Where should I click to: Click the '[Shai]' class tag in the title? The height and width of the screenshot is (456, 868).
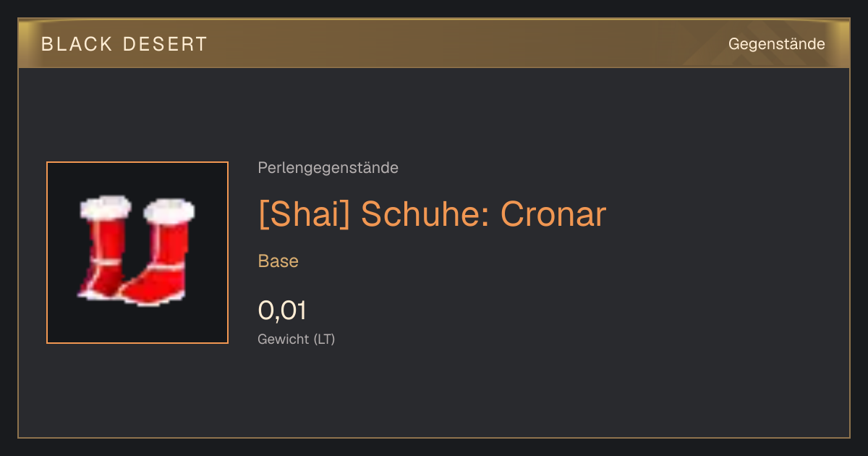tap(304, 214)
